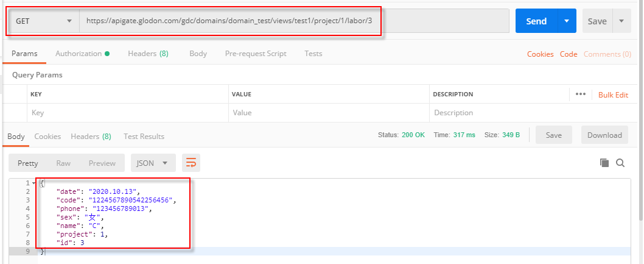The width and height of the screenshot is (644, 264).
Task: Open the Bulk Edit link
Action: pos(613,95)
